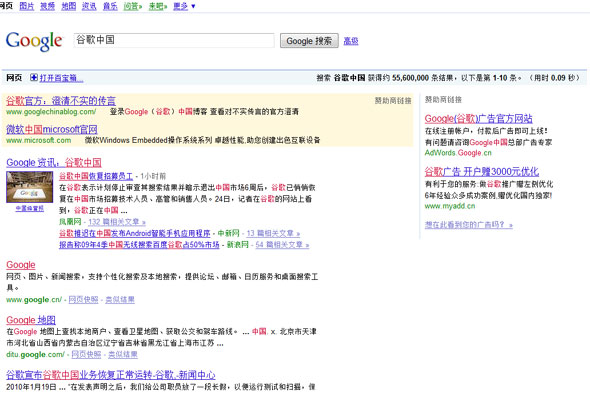
Task: Open the 报告称09年4季 news headline
Action: click(x=139, y=245)
